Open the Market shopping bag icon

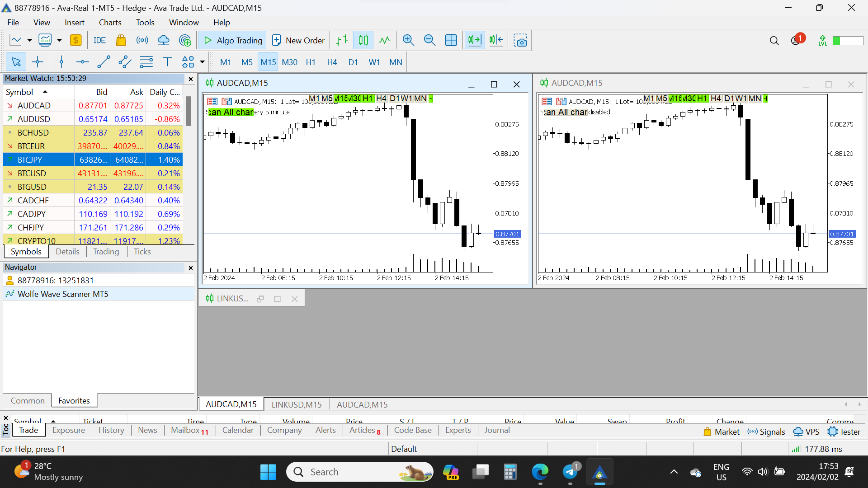coord(121,40)
